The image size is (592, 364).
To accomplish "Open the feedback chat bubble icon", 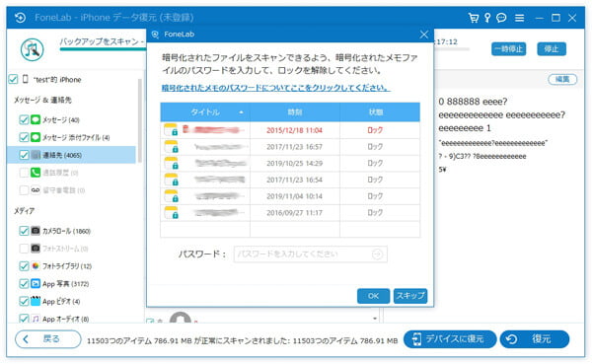I will click(501, 18).
